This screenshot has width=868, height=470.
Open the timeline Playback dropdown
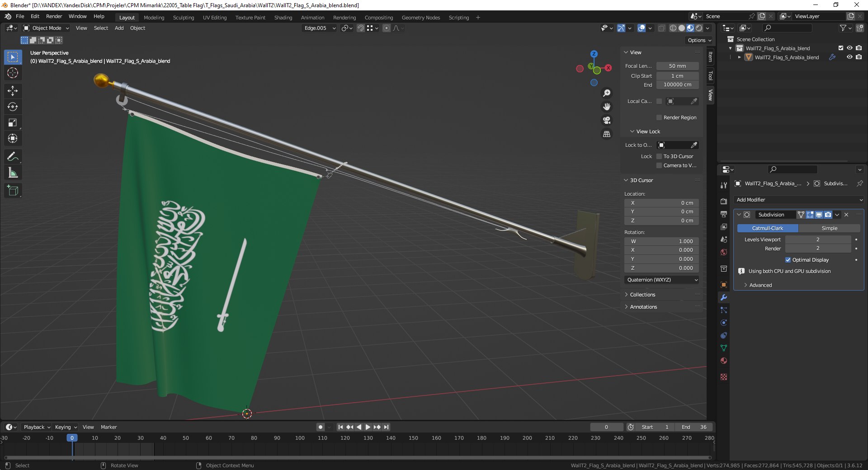tap(37, 427)
